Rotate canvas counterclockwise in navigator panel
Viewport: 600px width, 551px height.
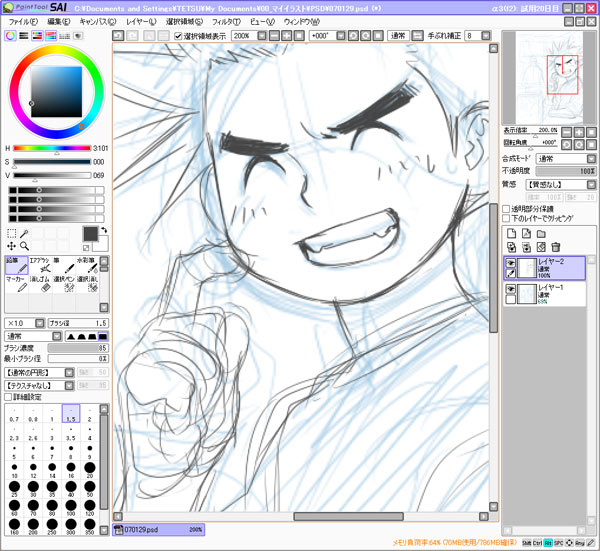click(567, 145)
